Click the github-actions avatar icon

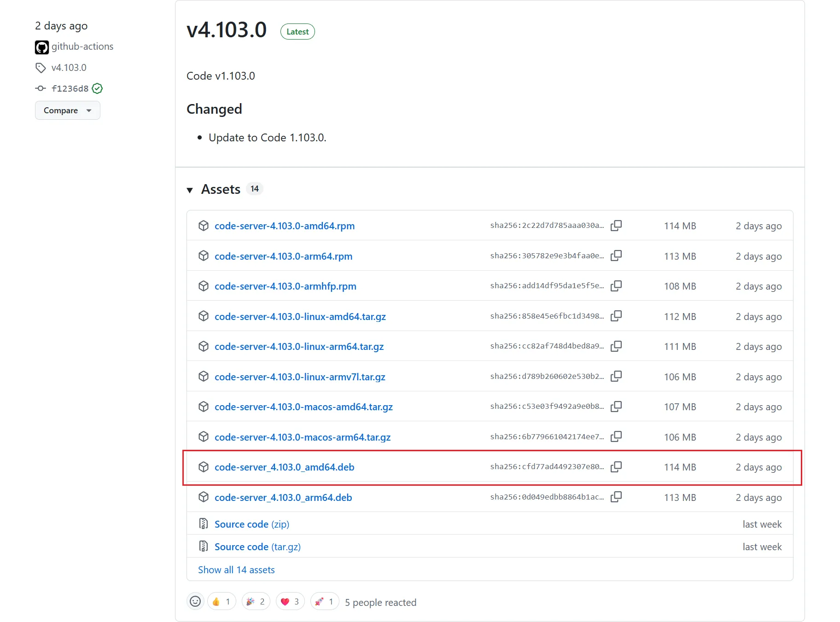coord(42,47)
